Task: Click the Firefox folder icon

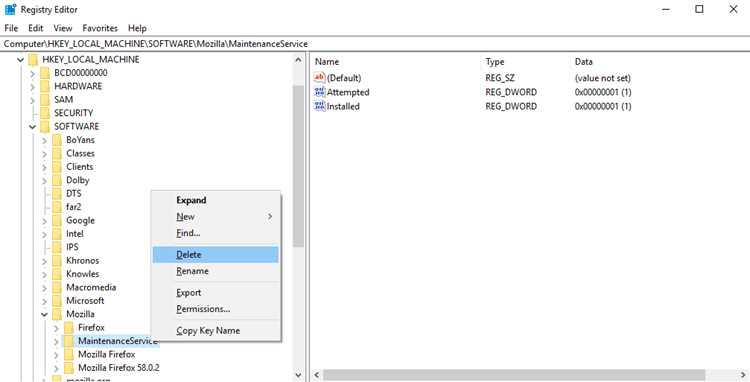Action: coord(69,327)
